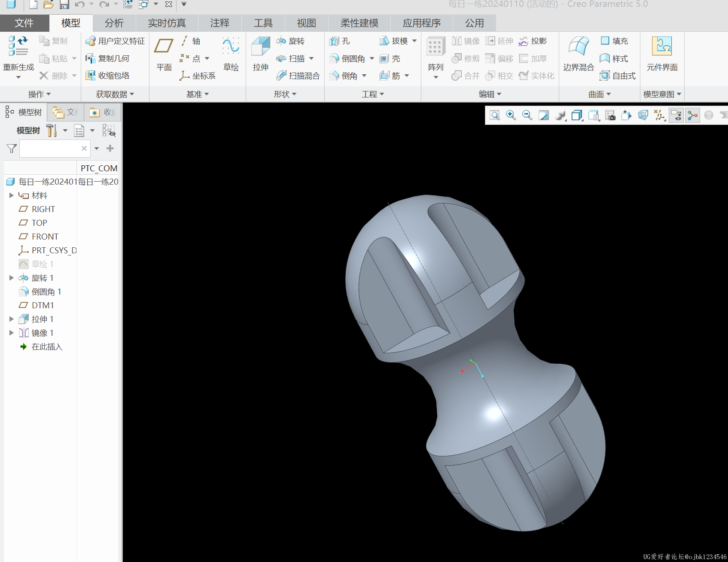
Task: Click the 扫描混合 swept blend tool
Action: click(x=298, y=76)
